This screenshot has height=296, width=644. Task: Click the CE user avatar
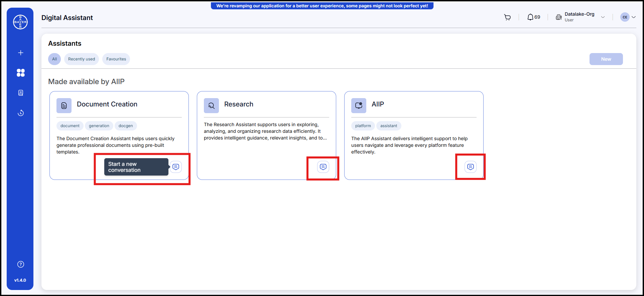[x=625, y=17]
